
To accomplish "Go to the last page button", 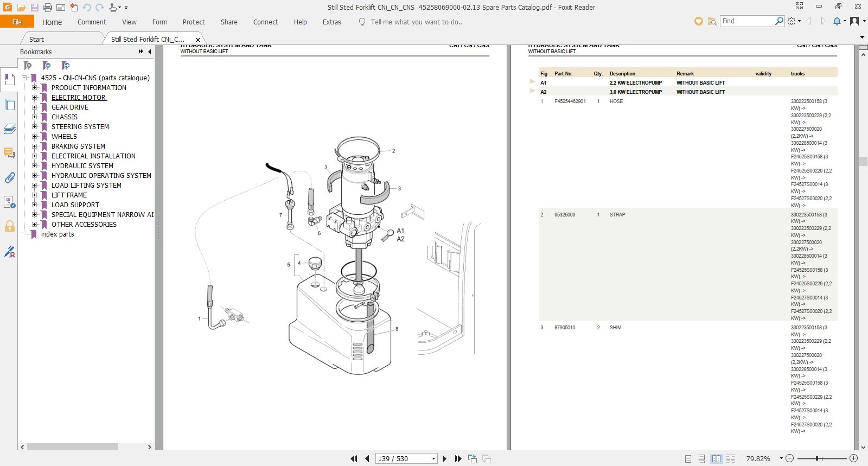I will point(458,458).
